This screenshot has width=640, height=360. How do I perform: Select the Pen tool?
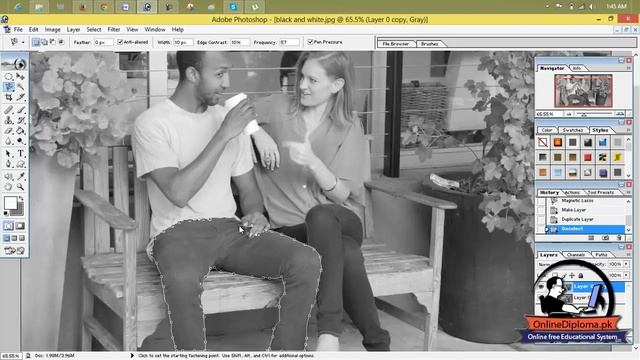point(9,164)
